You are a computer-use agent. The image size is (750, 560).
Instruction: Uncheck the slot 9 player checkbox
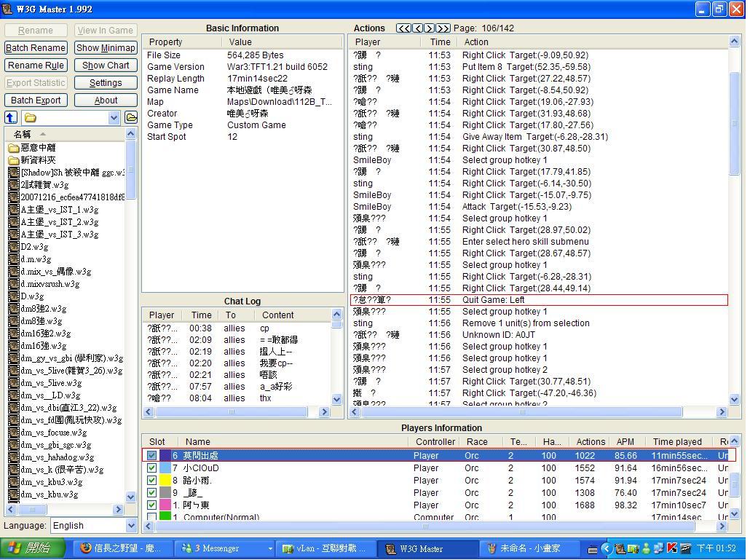click(x=151, y=493)
